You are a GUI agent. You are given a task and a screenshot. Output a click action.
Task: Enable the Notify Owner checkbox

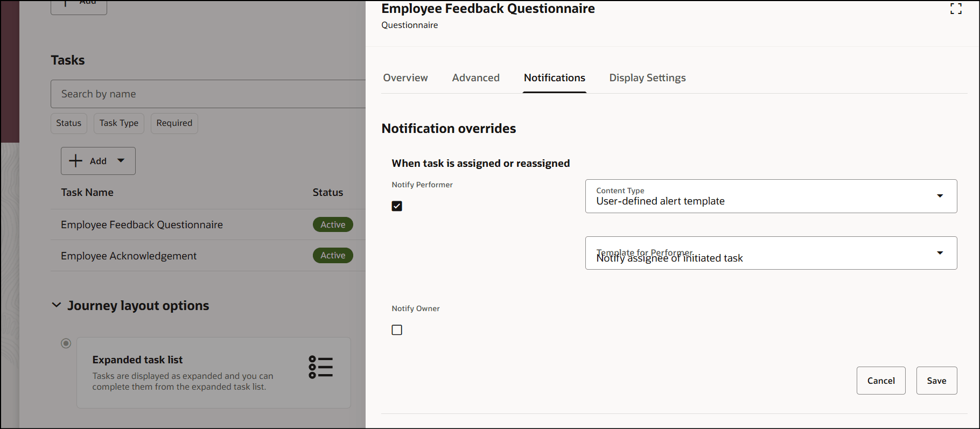coord(397,330)
